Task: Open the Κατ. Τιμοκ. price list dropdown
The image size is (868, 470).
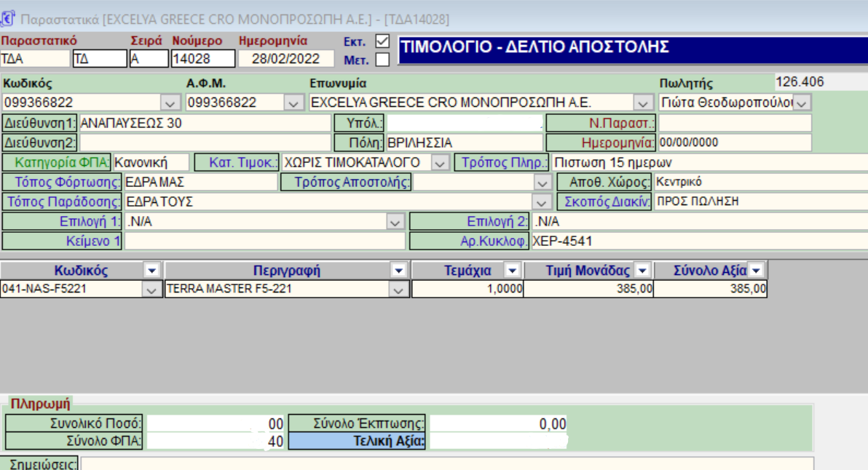Action: click(439, 163)
